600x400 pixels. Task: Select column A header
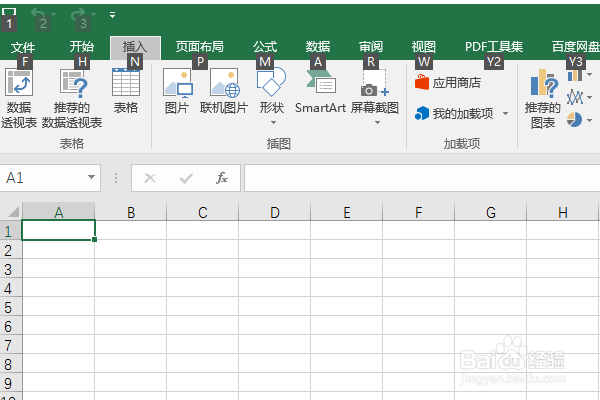[59, 212]
